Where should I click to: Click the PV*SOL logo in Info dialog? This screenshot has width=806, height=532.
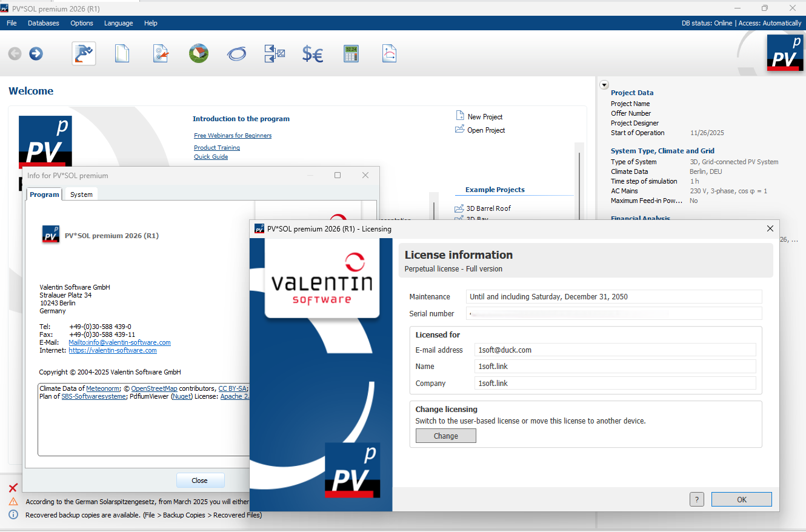click(51, 234)
